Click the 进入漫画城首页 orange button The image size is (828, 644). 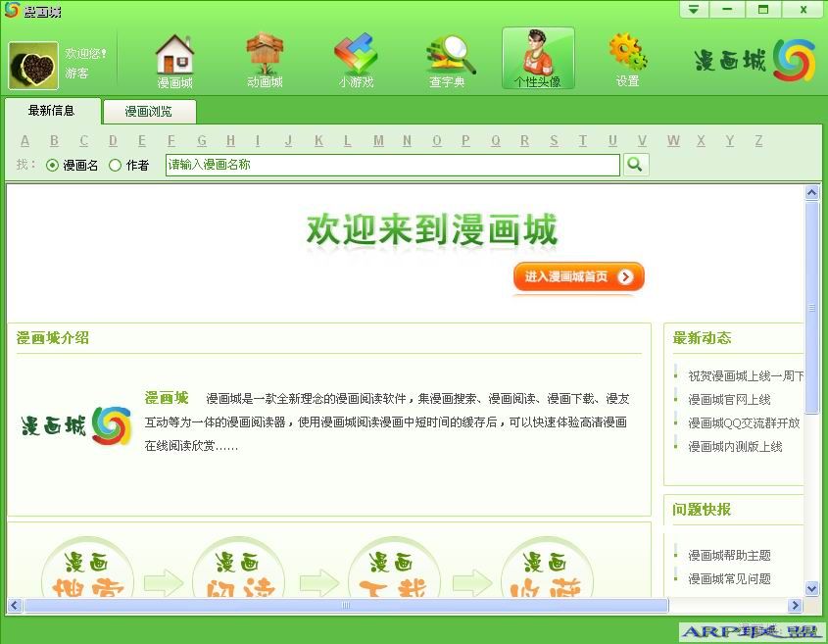[x=578, y=277]
